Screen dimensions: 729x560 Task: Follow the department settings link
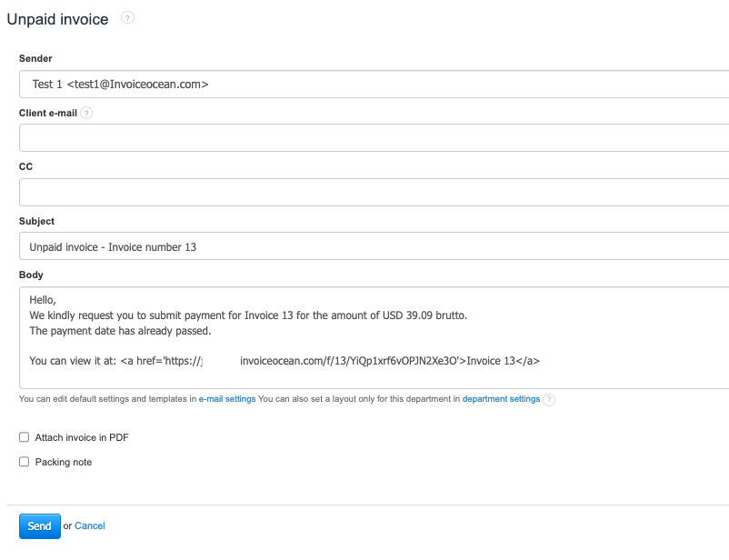tap(501, 399)
